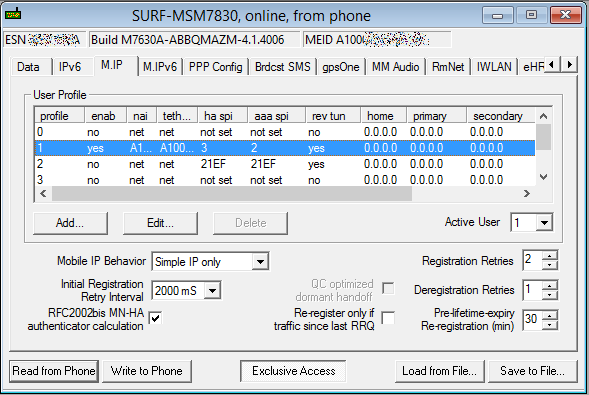
Task: Select profile row 1 with enab yes
Action: click(x=285, y=148)
